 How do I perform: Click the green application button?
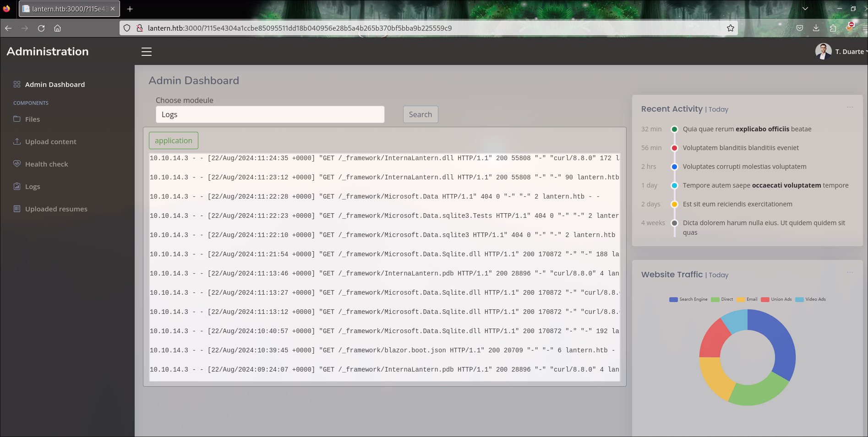(174, 140)
